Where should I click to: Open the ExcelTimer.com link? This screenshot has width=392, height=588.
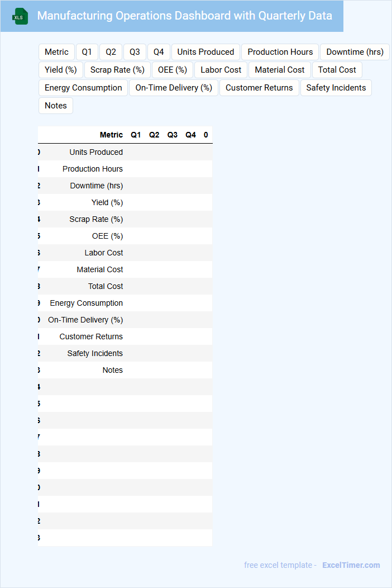pyautogui.click(x=351, y=565)
